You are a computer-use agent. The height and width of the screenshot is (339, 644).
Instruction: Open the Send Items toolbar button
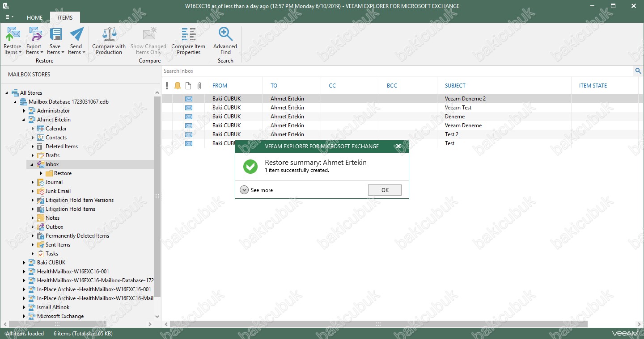[76, 41]
